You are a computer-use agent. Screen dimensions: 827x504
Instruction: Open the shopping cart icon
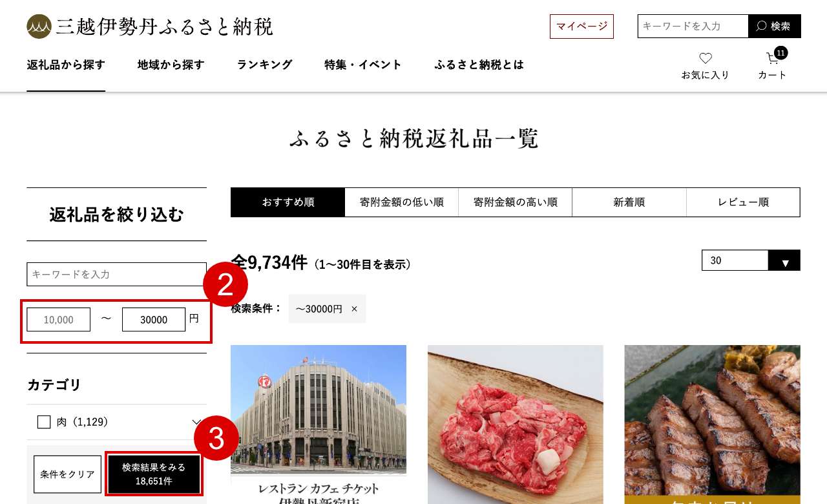click(x=773, y=59)
